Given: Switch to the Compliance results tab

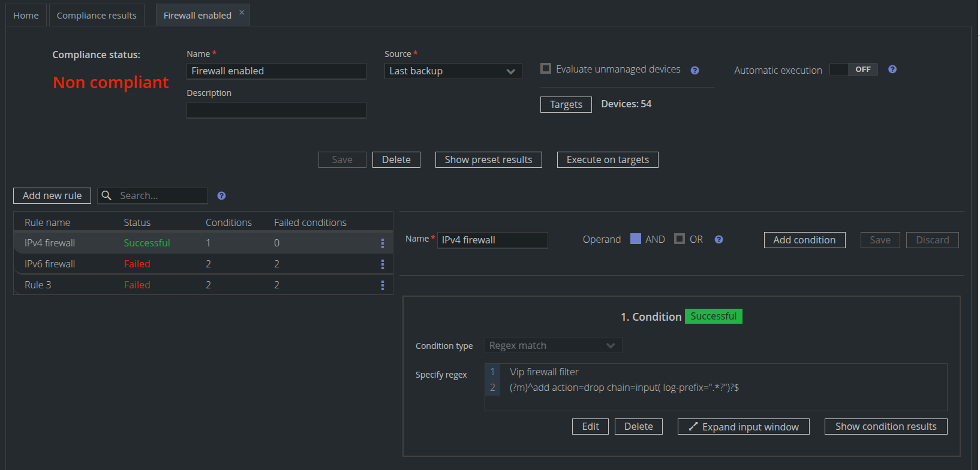Looking at the screenshot, I should pos(97,16).
